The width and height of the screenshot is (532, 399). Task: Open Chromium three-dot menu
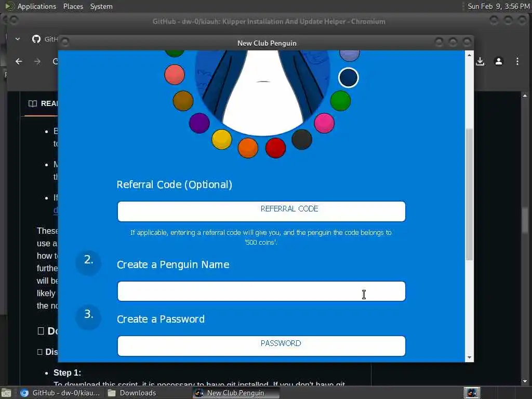tap(517, 61)
